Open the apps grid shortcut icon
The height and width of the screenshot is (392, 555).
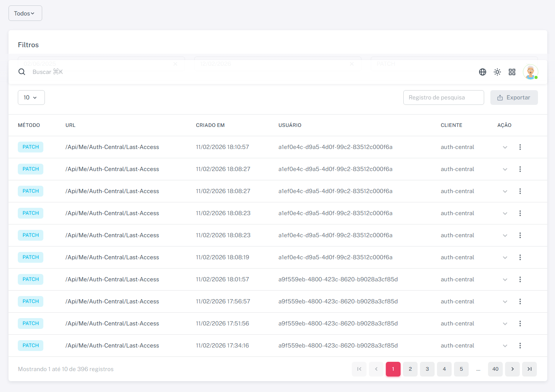(512, 72)
